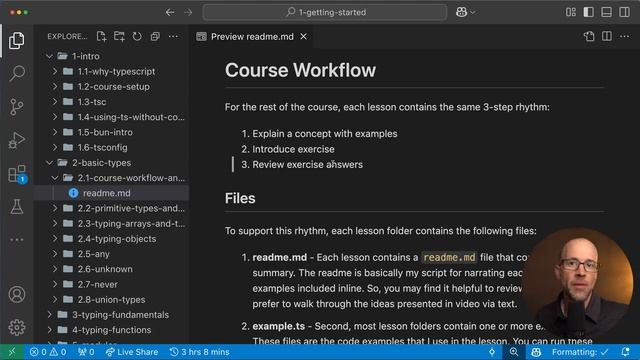The image size is (640, 360).
Task: Open the Explorer view in activity bar
Action: coord(17,40)
